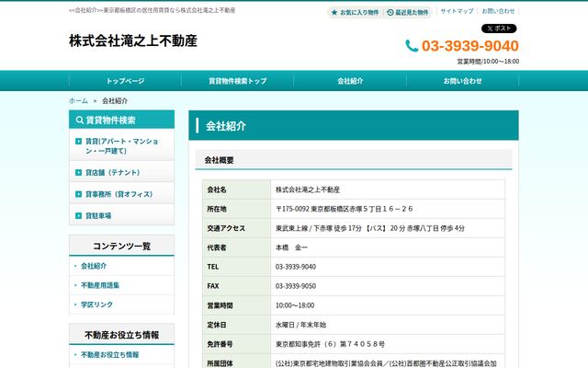Open 貸事務所（貸オフィス） search category

(121, 194)
